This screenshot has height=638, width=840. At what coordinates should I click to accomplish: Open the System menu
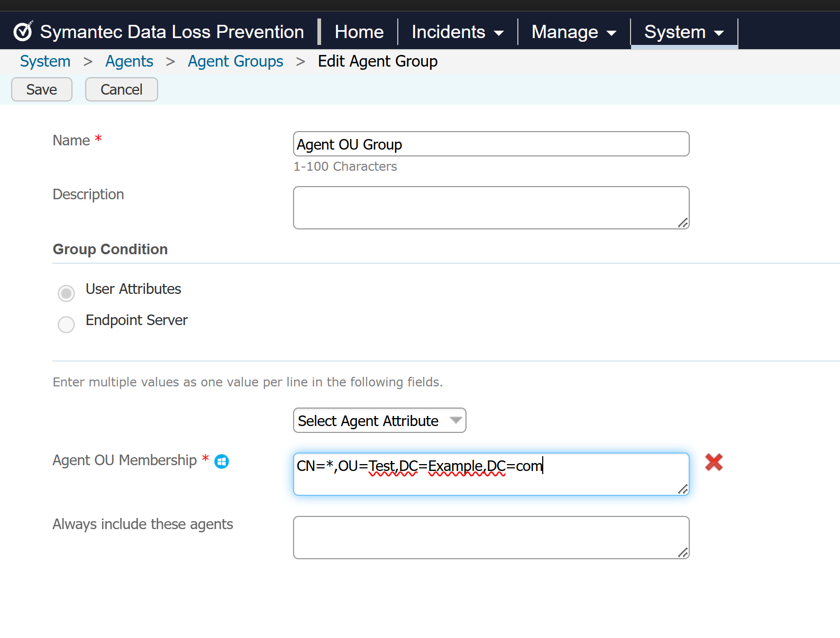click(x=683, y=32)
